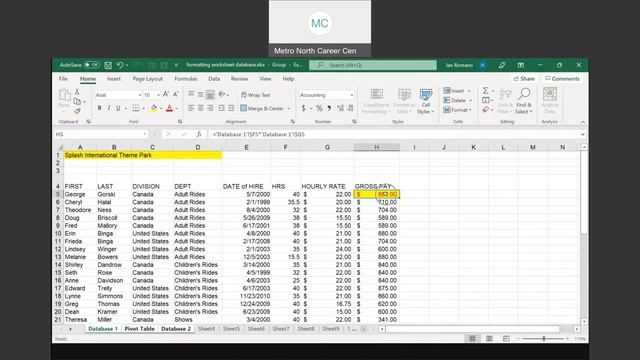Open the Comments button
The height and width of the screenshot is (360, 640).
click(562, 79)
